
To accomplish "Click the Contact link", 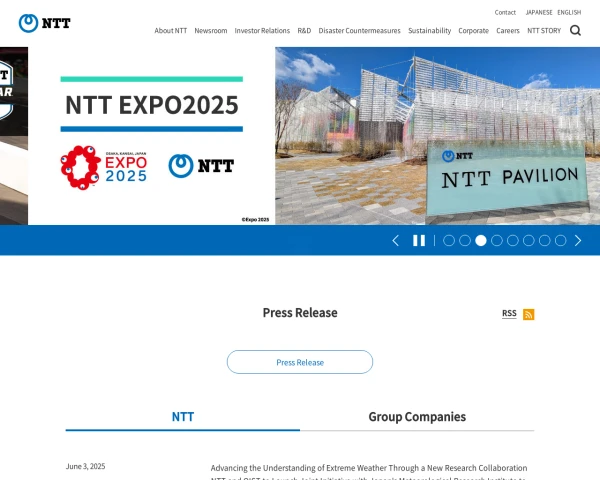I will tap(505, 13).
